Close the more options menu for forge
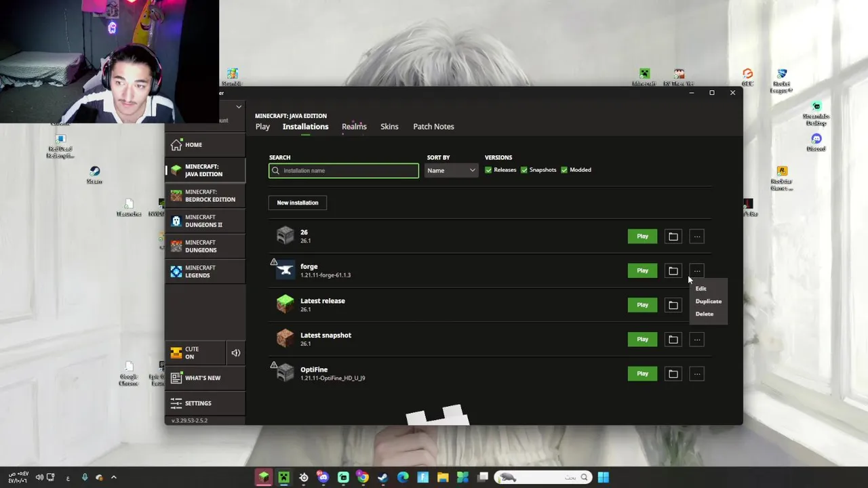 point(697,270)
